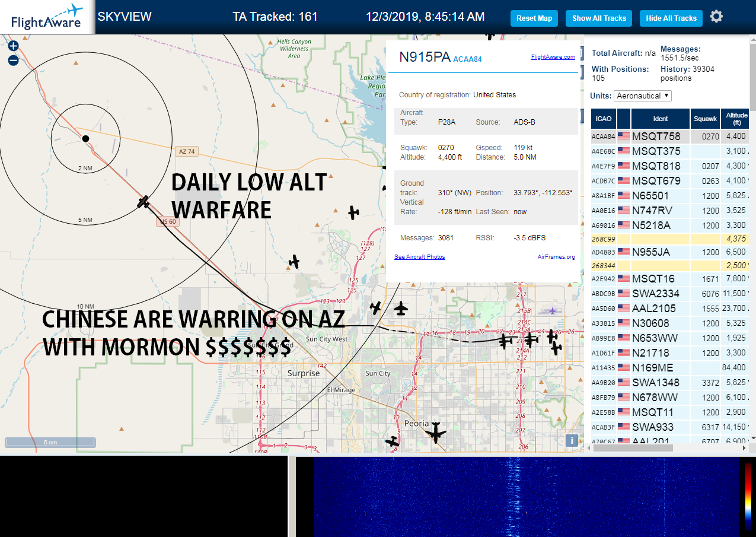Click the waterfall spectrum display
Screen dimensions: 756x537
pyautogui.click(x=525, y=497)
